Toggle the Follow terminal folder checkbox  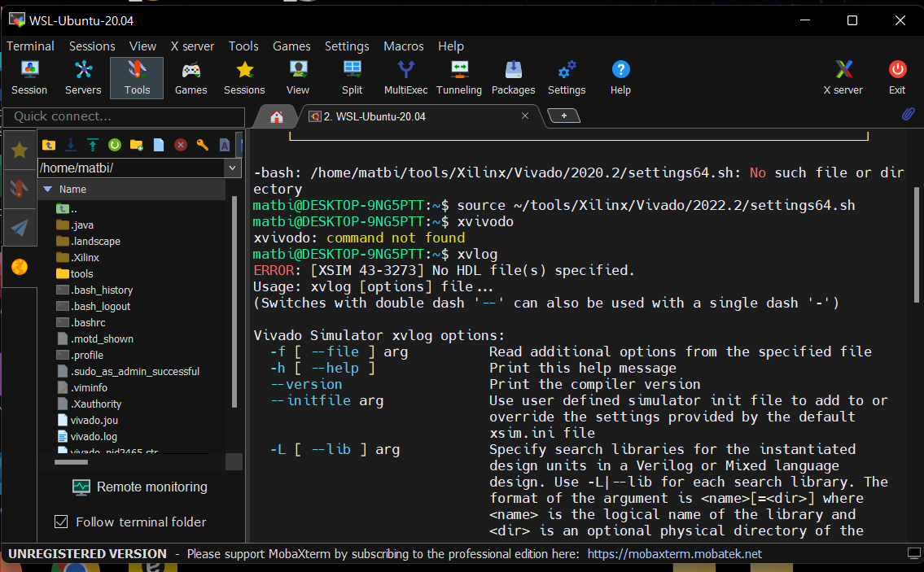(x=61, y=522)
